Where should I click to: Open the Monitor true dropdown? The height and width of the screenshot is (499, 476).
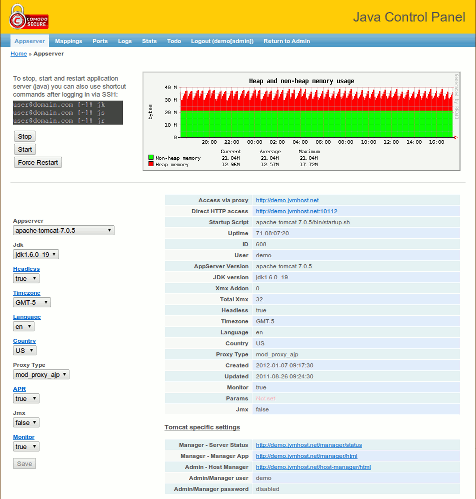[26, 446]
